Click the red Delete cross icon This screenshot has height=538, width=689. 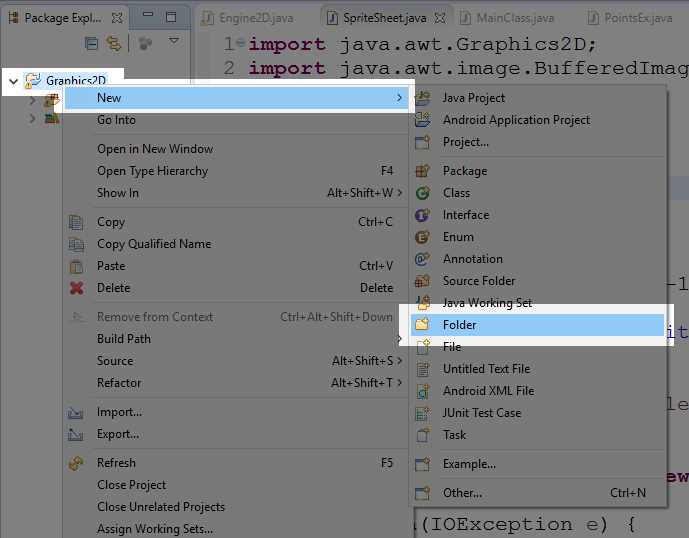coord(76,288)
